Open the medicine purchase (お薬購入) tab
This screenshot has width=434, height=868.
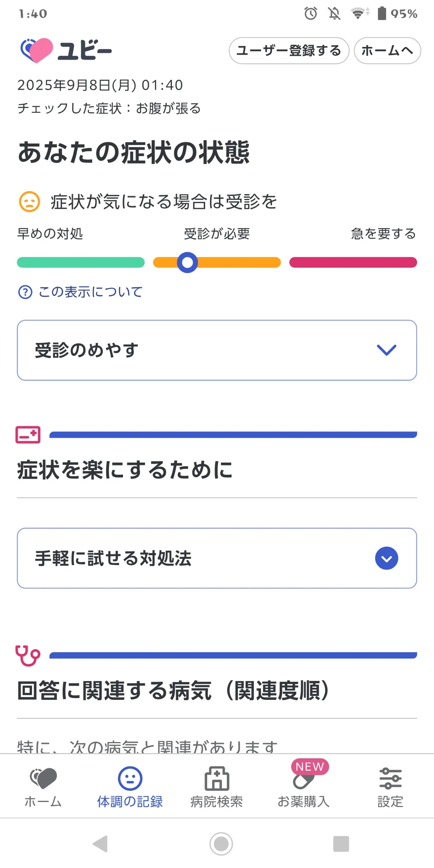tap(303, 787)
